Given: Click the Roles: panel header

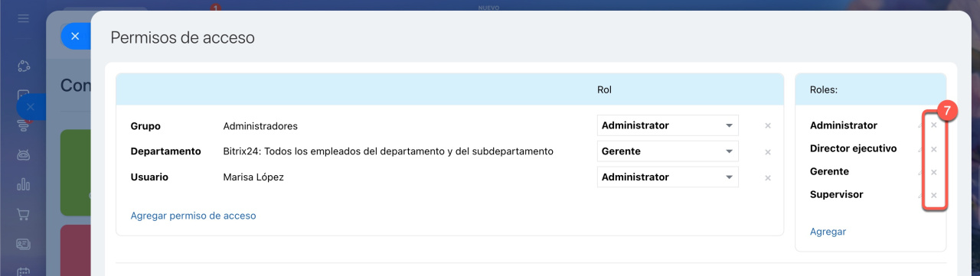Looking at the screenshot, I should (824, 89).
